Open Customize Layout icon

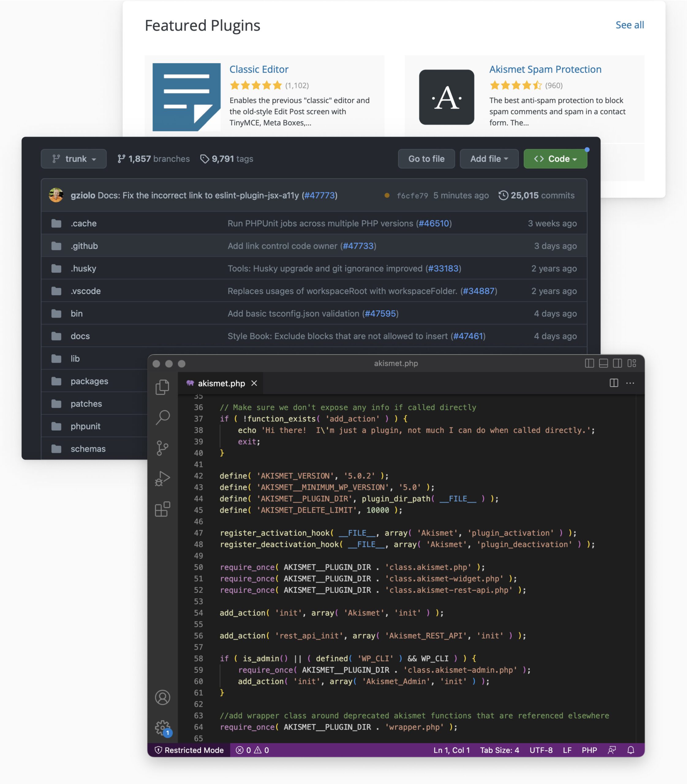tap(632, 363)
